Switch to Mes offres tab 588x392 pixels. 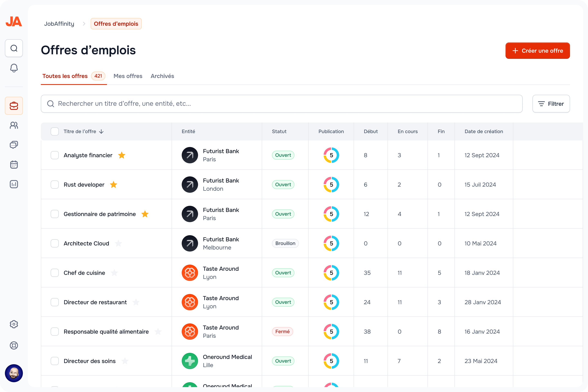point(128,76)
